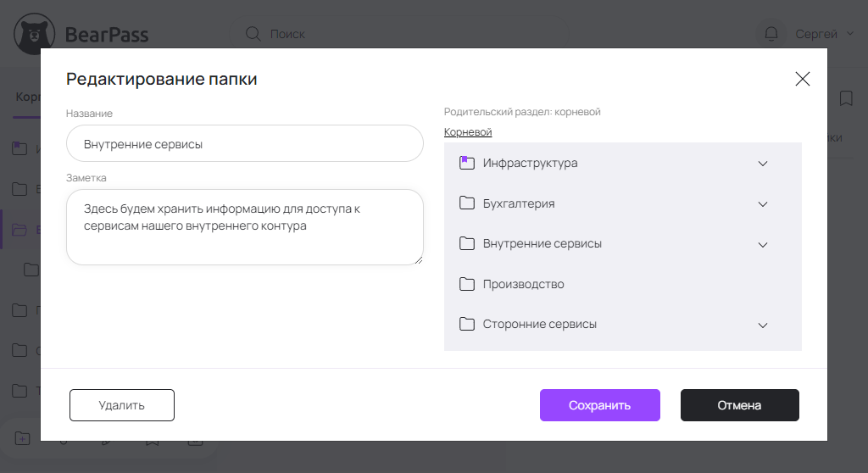Close the Редактирование папки dialog

[x=802, y=79]
